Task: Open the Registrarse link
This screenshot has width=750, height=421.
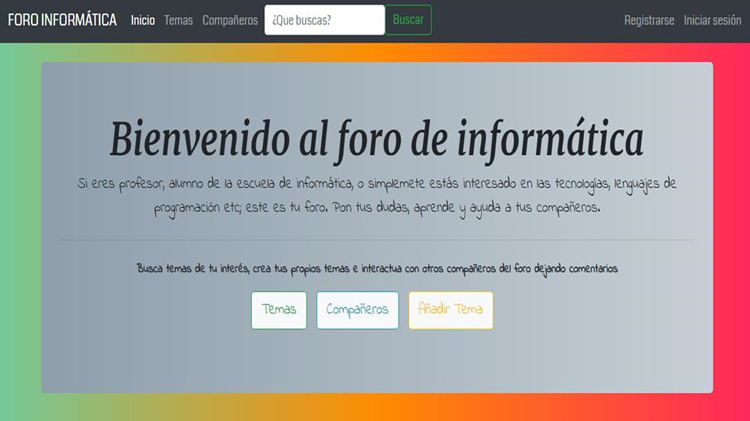Action: [x=648, y=20]
